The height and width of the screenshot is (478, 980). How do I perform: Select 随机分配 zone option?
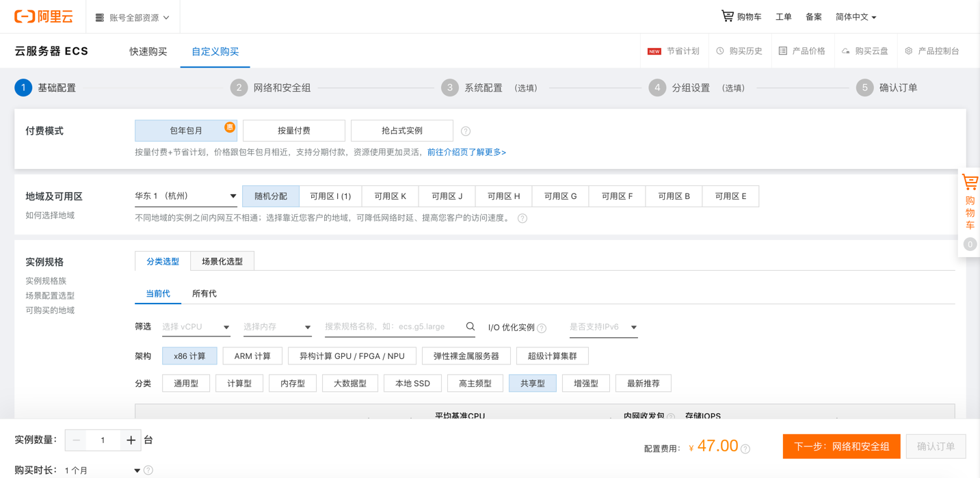coord(271,196)
